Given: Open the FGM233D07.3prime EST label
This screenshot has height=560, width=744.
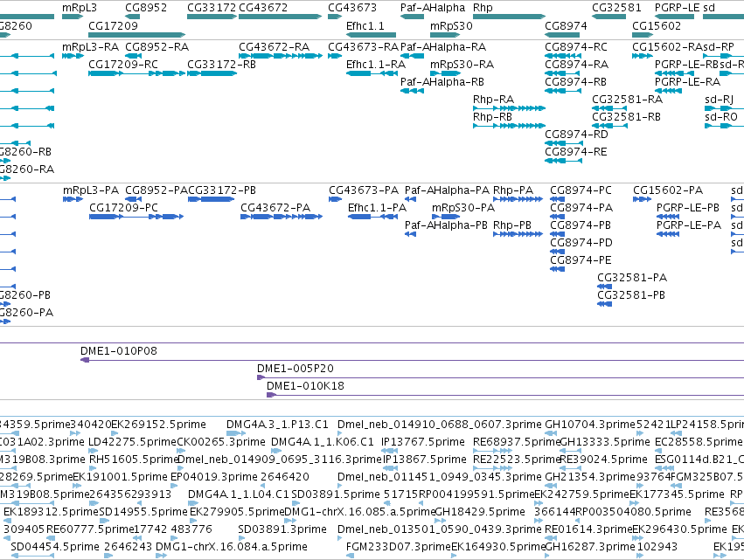Looking at the screenshot, I should (x=398, y=547).
